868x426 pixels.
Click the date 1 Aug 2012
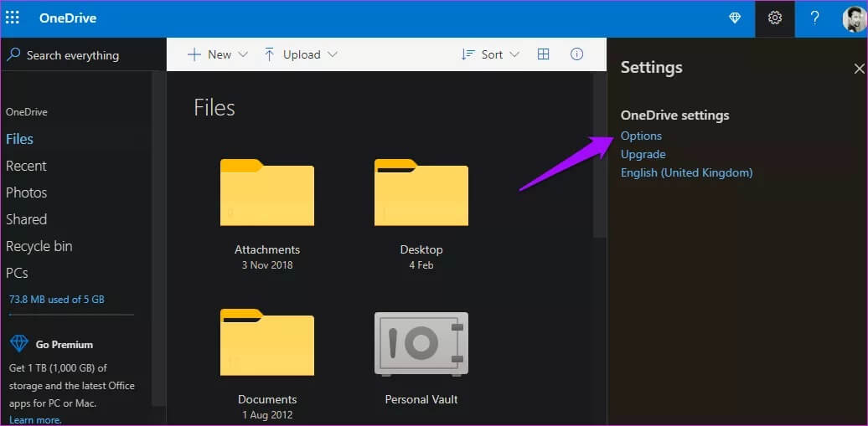click(267, 415)
